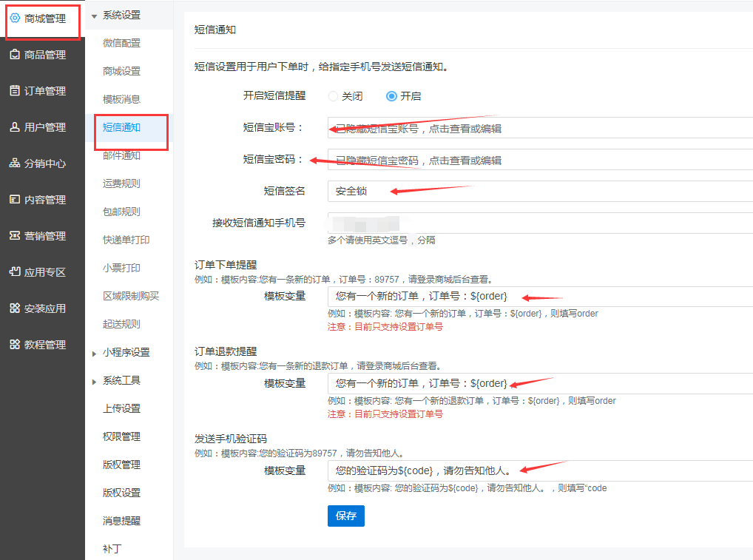Click the 商品管理 bag icon
The height and width of the screenshot is (560, 753).
15,55
